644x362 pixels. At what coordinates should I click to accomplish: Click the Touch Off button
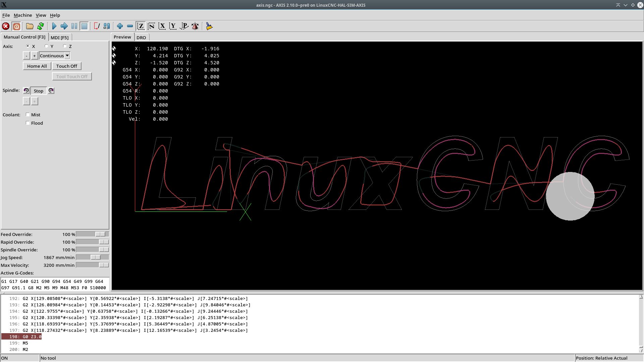(67, 66)
